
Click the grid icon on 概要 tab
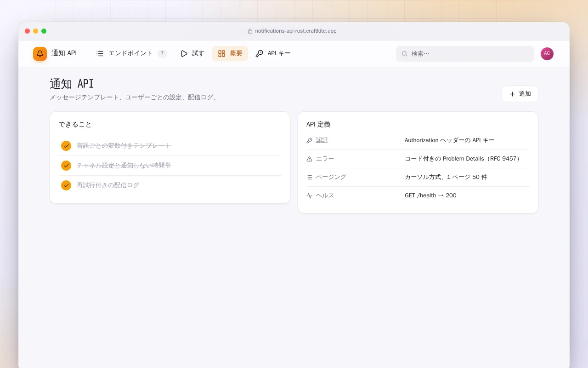221,54
